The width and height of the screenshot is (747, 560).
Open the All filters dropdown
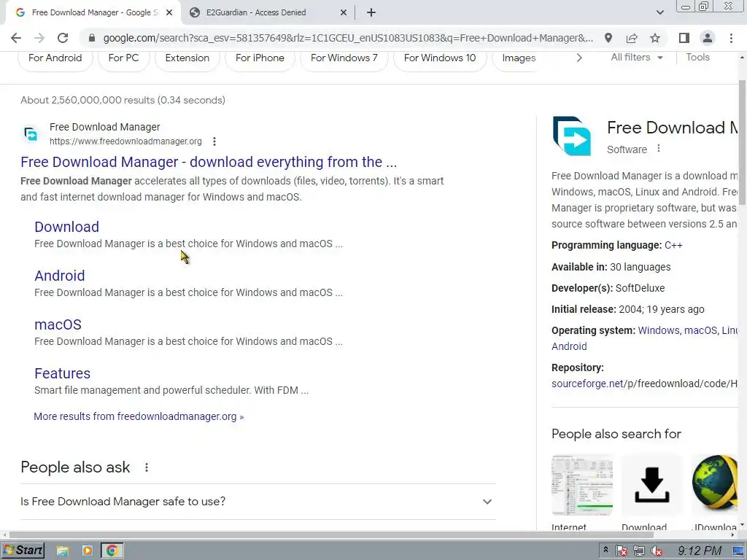click(x=637, y=58)
